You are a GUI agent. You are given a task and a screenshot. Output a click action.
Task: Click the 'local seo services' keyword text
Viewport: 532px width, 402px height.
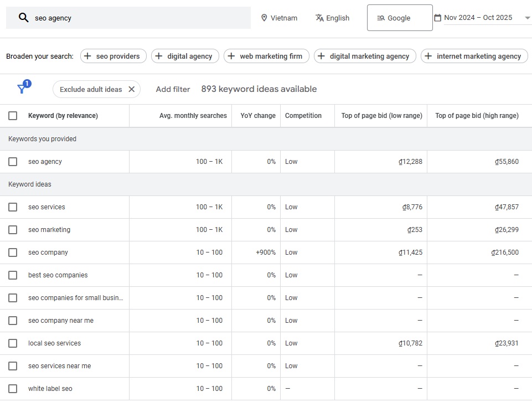tap(54, 343)
